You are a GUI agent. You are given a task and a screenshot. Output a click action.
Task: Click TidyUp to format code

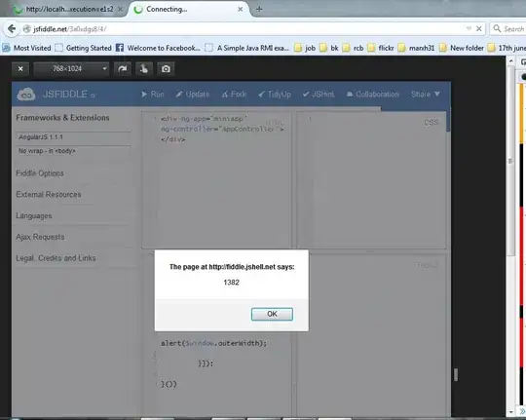click(x=275, y=95)
